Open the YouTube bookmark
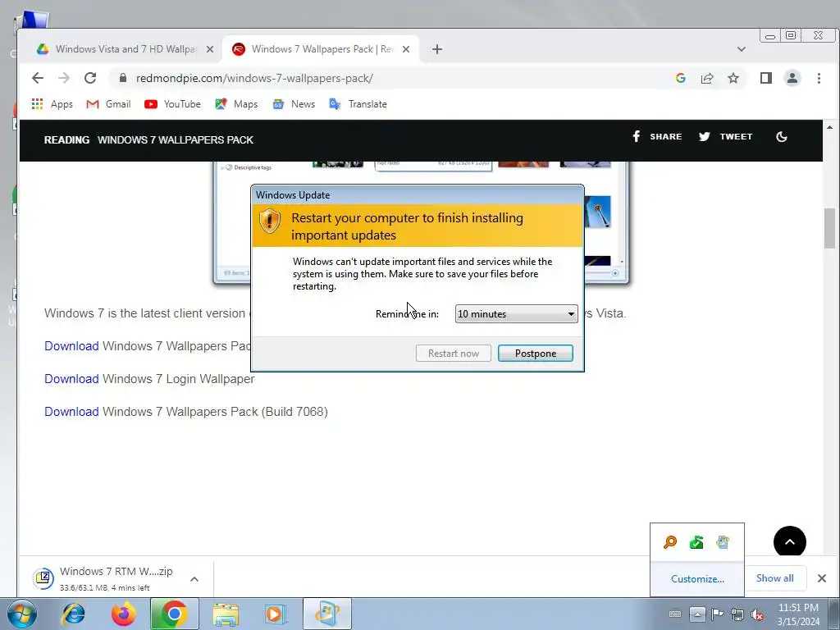Screen dimensions: 840x630 tap(172, 104)
